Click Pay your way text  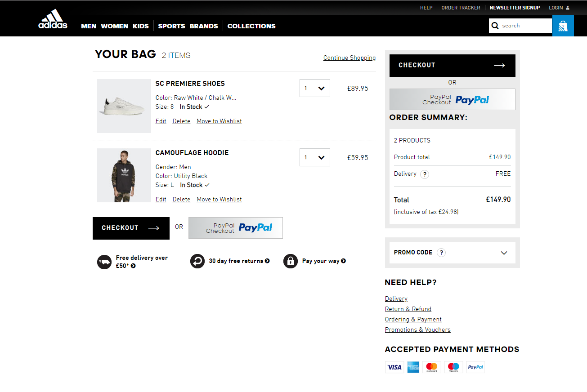click(x=321, y=261)
